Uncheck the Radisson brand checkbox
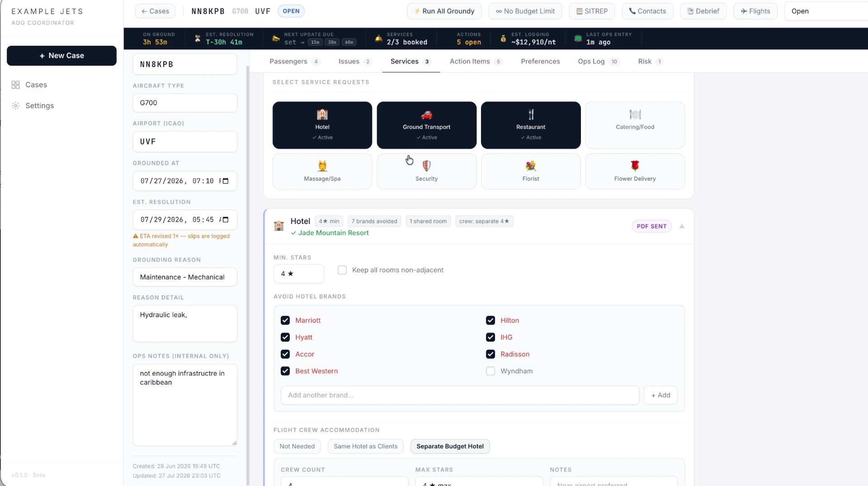 491,354
